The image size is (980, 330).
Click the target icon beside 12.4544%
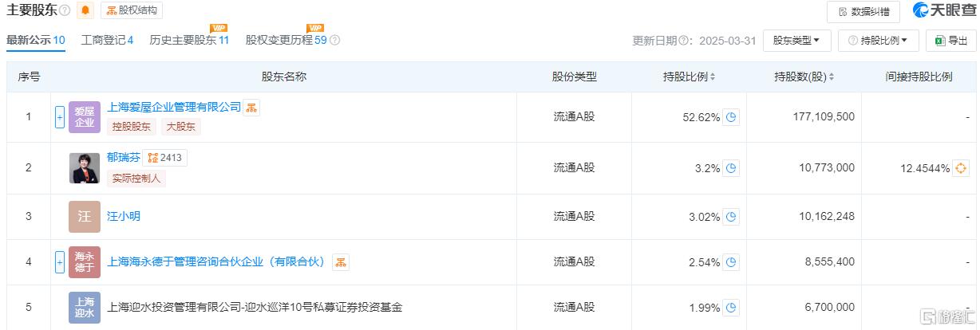(x=961, y=168)
